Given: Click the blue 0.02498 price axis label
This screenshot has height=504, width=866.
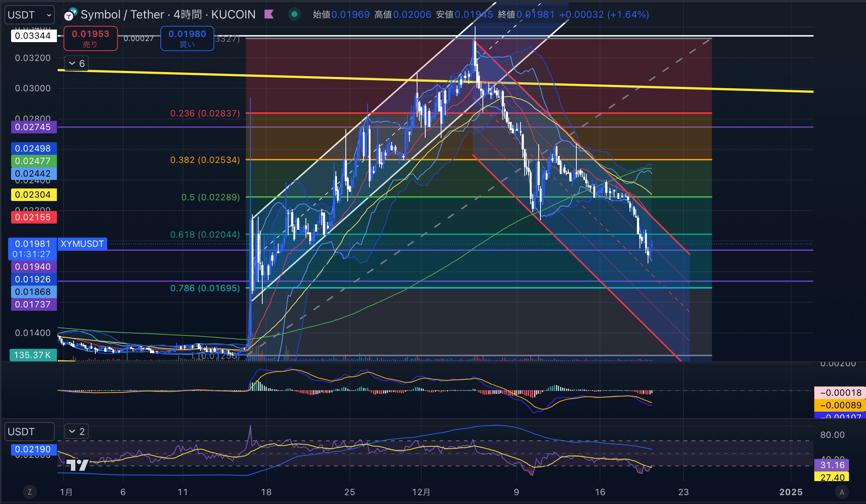Looking at the screenshot, I should click(34, 149).
